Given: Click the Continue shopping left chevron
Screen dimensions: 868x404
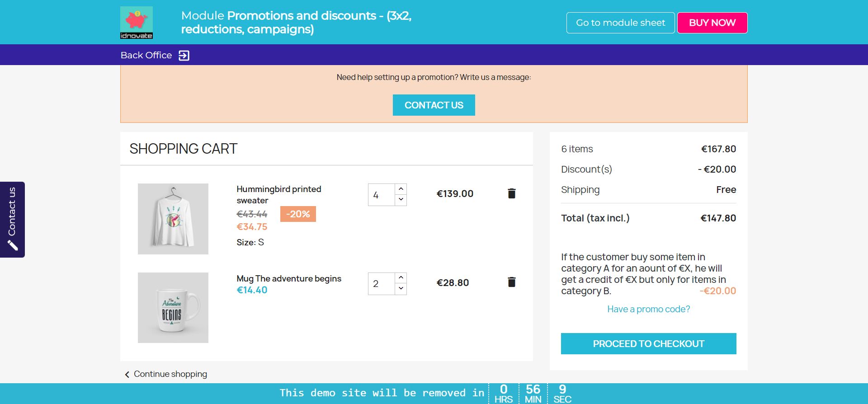Looking at the screenshot, I should (x=127, y=374).
